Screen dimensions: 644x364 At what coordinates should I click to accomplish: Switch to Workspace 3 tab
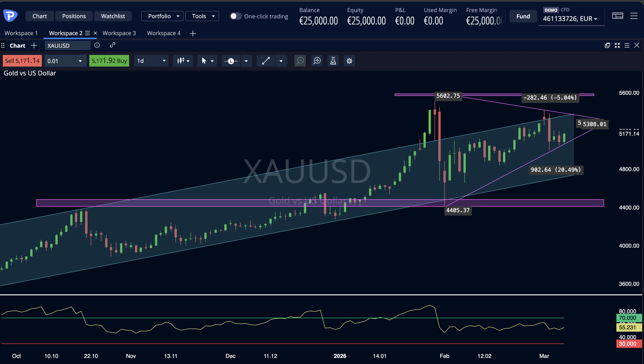pyautogui.click(x=119, y=33)
